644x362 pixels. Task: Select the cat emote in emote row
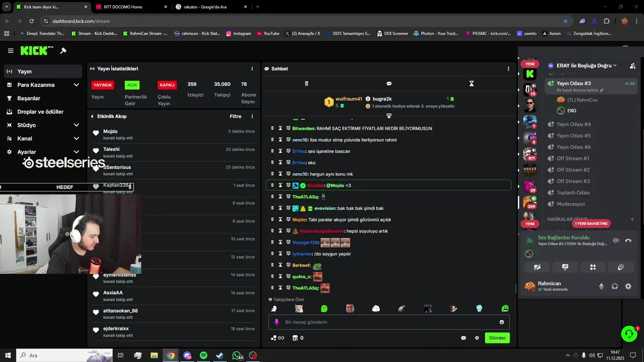[299, 308]
